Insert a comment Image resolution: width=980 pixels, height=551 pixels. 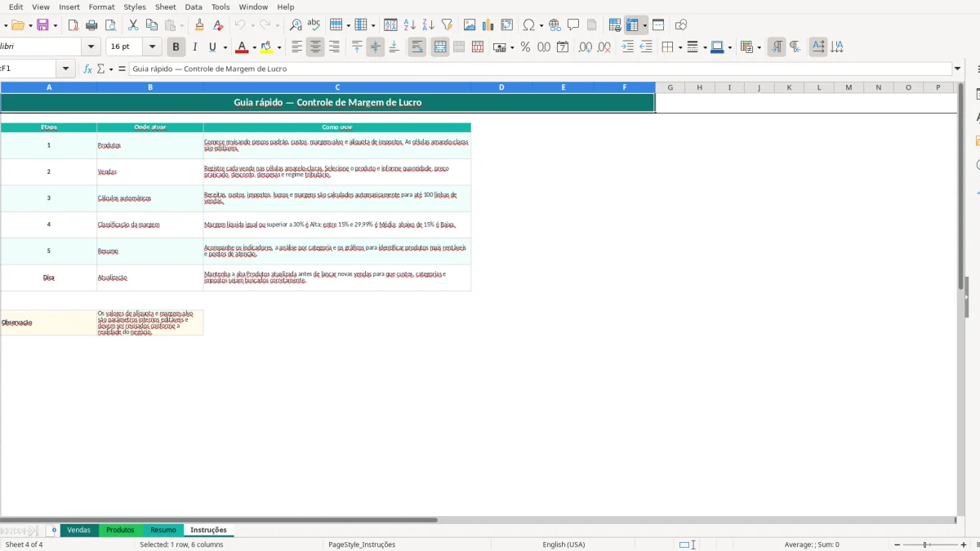[x=573, y=25]
